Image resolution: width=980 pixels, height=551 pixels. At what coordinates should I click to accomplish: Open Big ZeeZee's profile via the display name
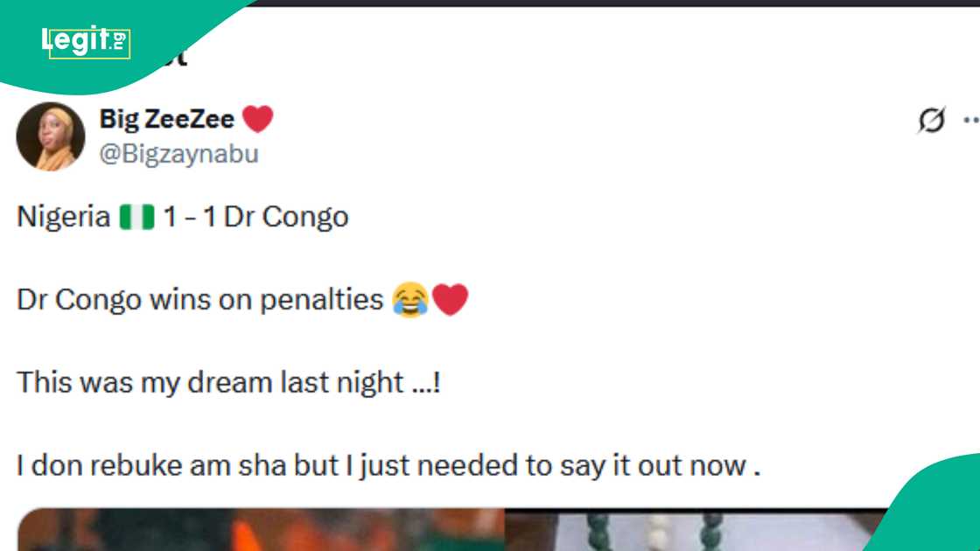pos(166,117)
